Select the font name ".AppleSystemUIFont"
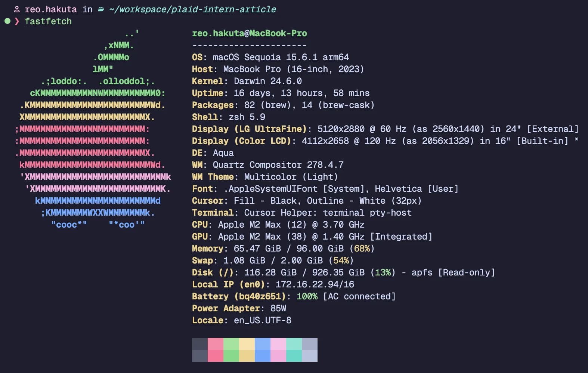The image size is (588, 373). pyautogui.click(x=270, y=189)
